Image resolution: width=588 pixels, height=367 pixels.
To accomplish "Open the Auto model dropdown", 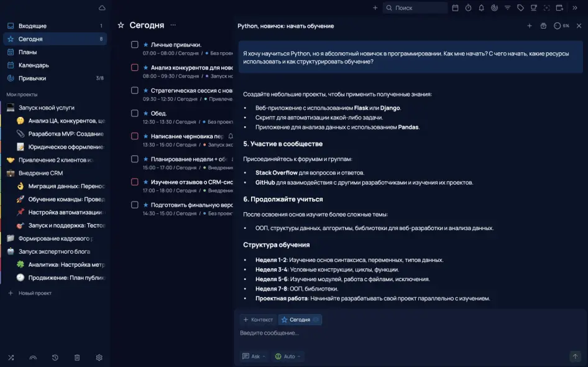I will pos(288,356).
